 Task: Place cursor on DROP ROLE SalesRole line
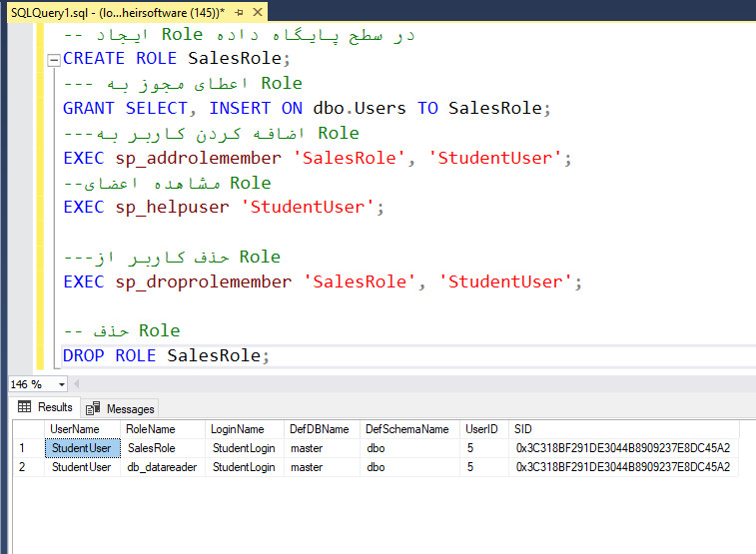(167, 355)
